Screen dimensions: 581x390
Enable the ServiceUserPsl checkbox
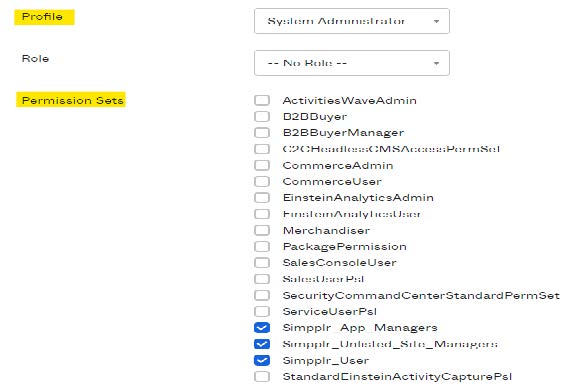pos(262,311)
